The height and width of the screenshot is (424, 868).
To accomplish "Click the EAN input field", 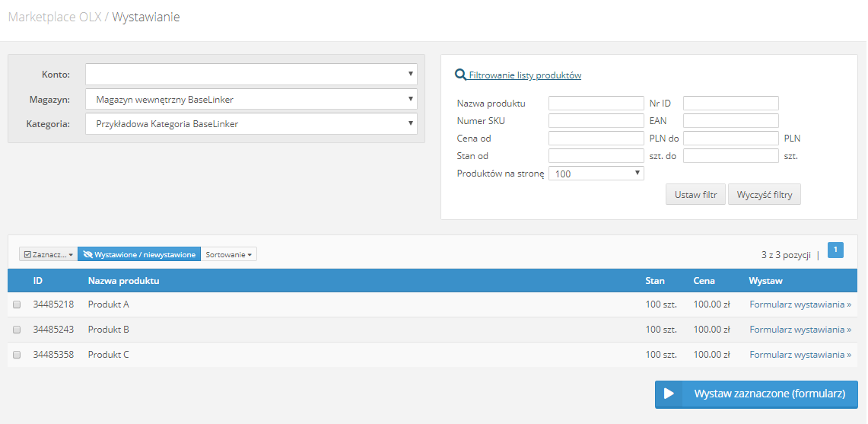I will tap(731, 121).
